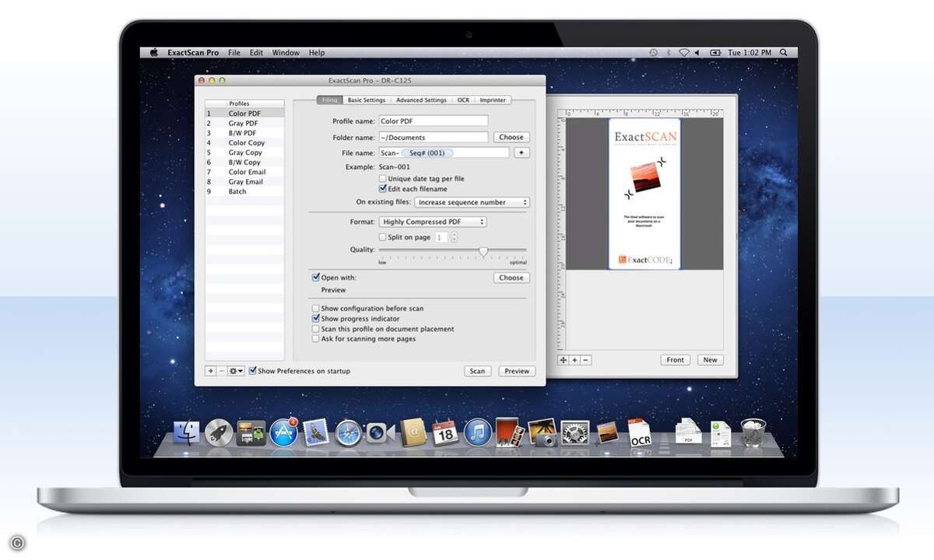Switch to the Advanced Settings tab
Viewport: 934px width, 560px height.
421,100
